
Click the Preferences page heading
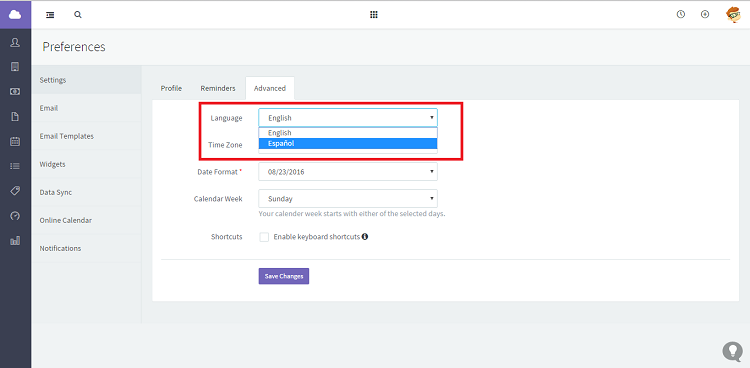tap(74, 47)
